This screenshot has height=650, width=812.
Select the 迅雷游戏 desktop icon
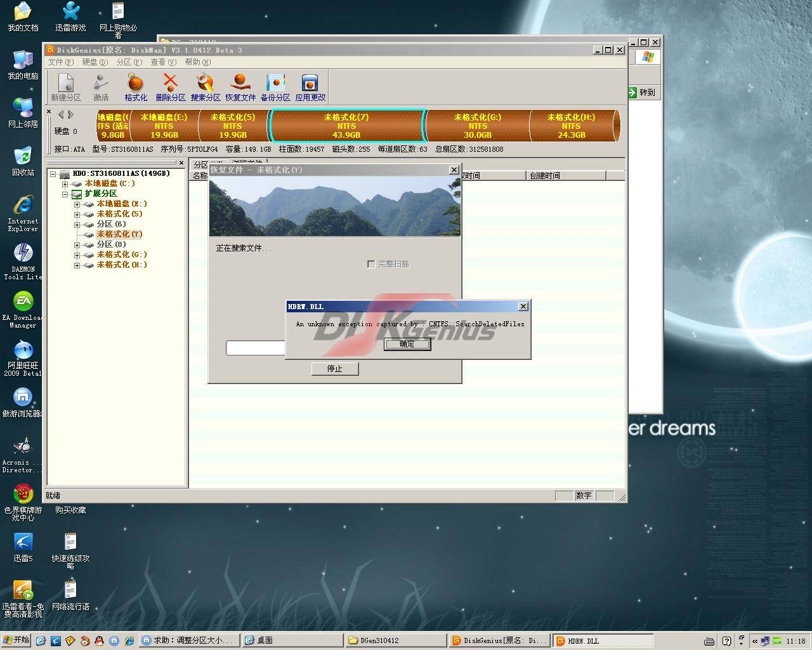[70, 17]
